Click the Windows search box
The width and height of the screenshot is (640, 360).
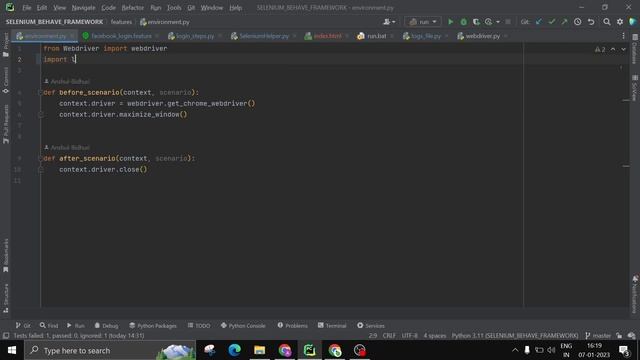[110, 350]
